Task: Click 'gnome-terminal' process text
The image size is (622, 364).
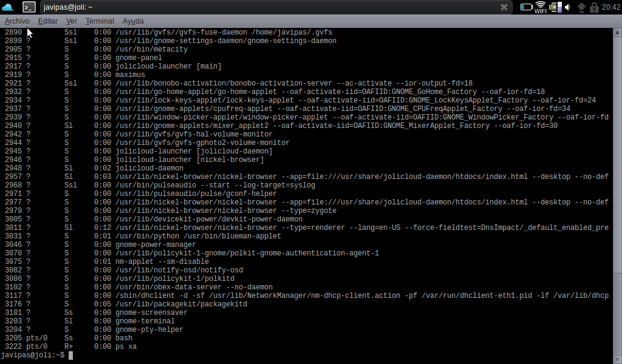Action: (x=145, y=321)
